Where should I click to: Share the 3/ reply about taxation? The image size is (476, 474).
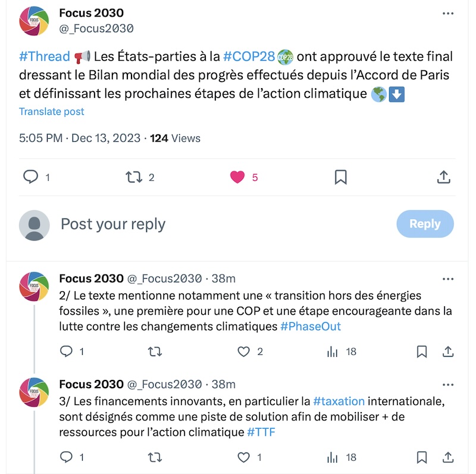point(448,457)
